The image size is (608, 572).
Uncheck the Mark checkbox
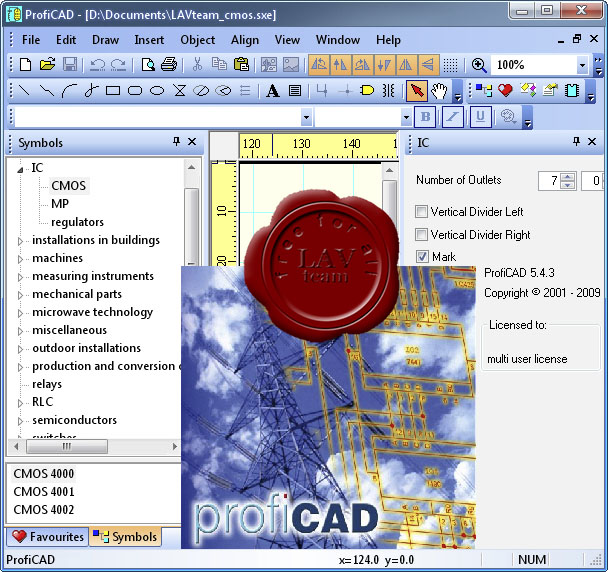click(421, 256)
